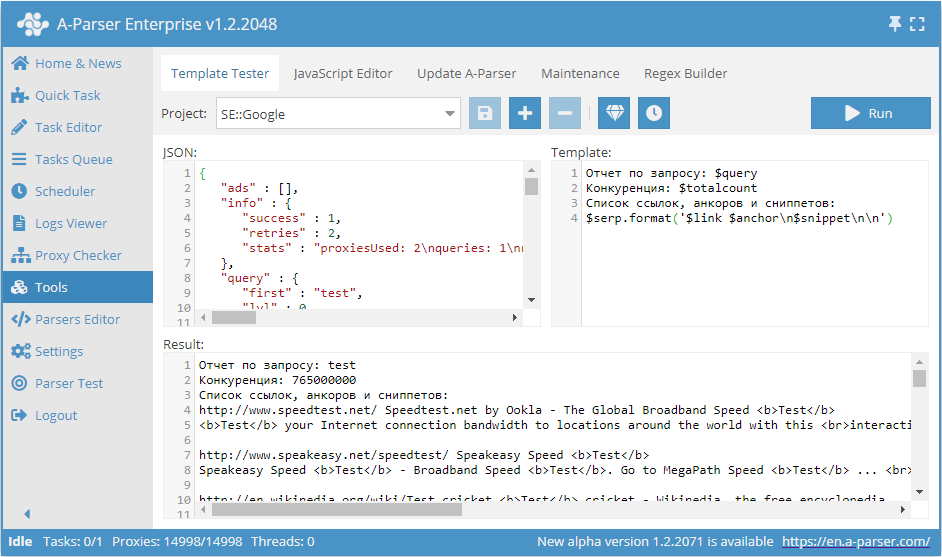Open the Regex Builder tab
The image size is (942, 557).
coord(685,73)
